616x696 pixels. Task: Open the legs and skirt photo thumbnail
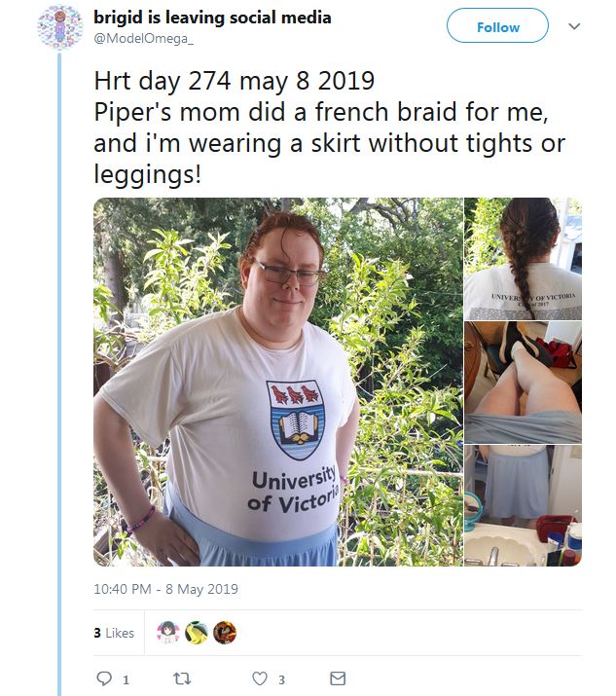[x=523, y=383]
